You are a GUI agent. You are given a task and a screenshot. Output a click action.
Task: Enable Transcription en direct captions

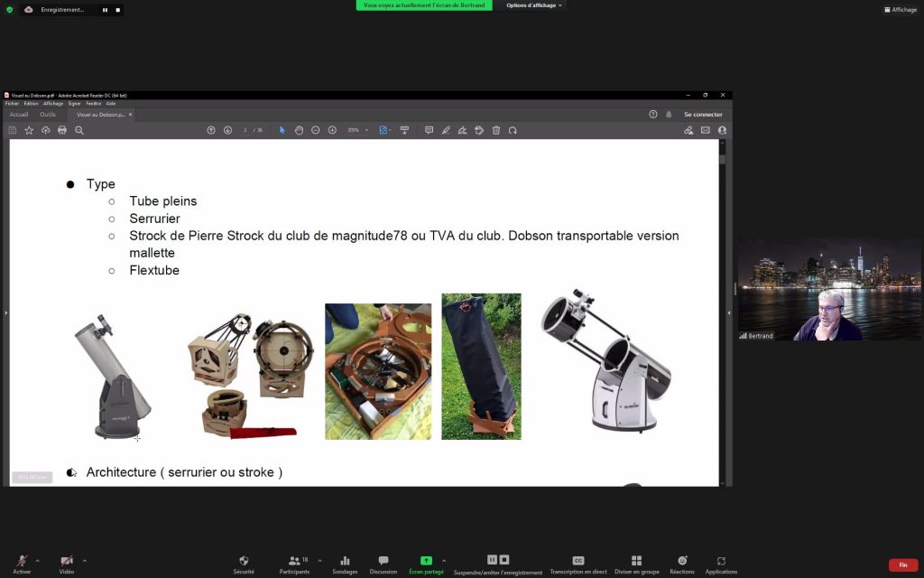click(x=578, y=564)
